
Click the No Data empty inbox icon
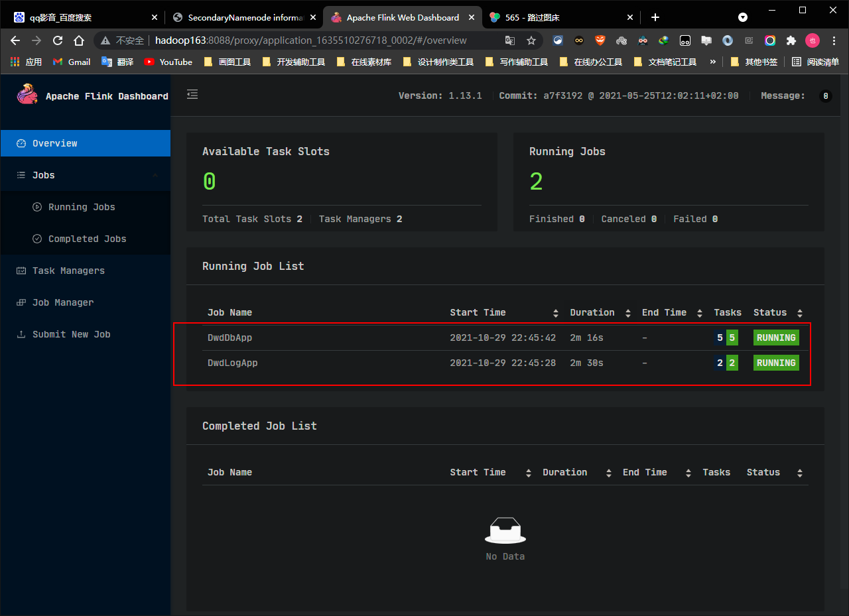505,530
